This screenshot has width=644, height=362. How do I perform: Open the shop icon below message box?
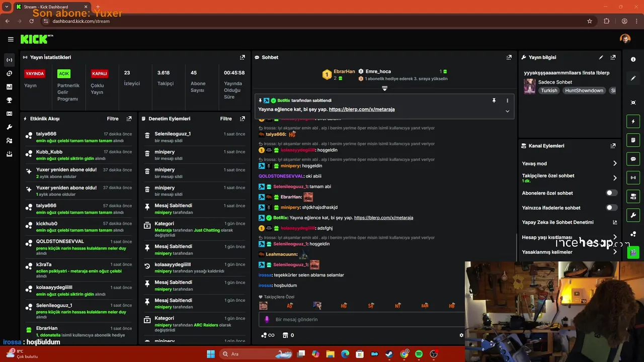click(285, 335)
